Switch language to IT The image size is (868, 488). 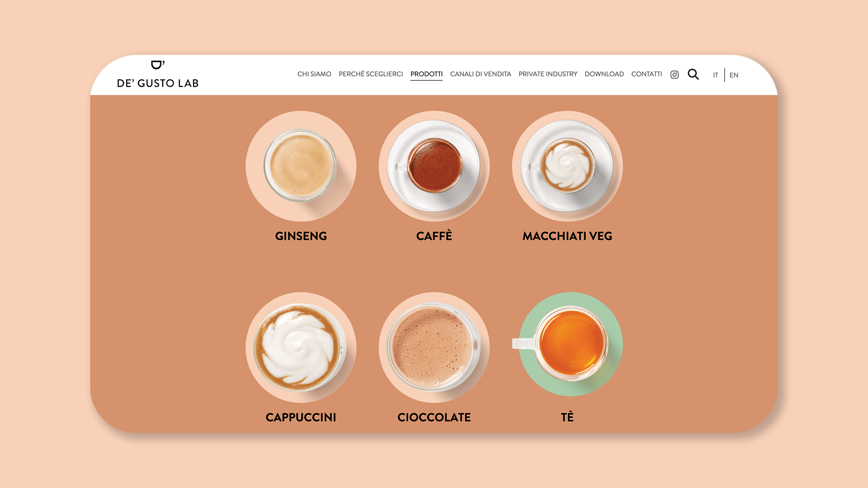coord(715,75)
